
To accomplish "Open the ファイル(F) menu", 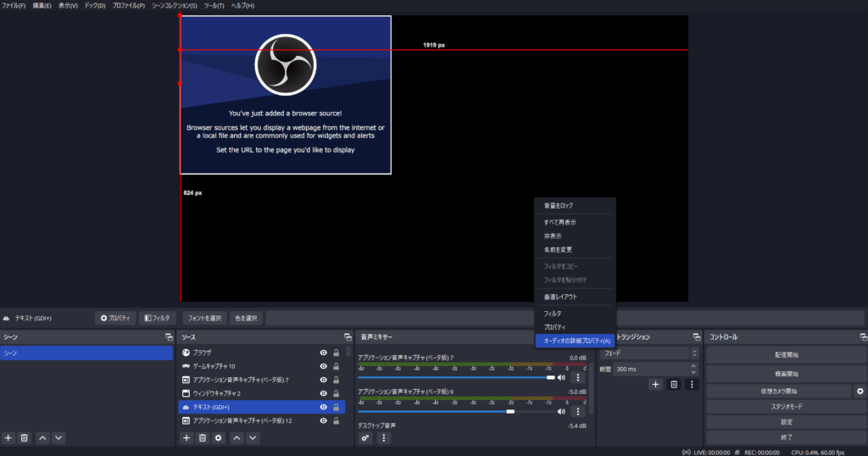I will (x=14, y=6).
